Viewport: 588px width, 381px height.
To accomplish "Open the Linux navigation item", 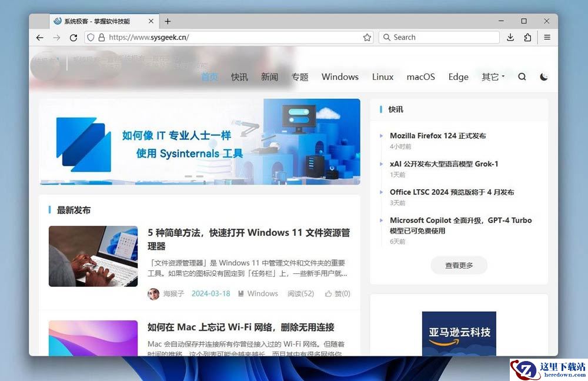I will click(x=383, y=77).
